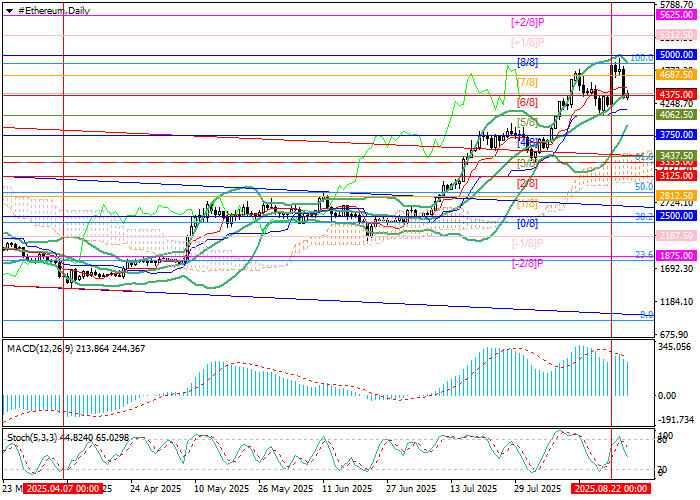700x500 pixels.
Task: Select the [8/8] Murrey level label
Action: pos(527,62)
